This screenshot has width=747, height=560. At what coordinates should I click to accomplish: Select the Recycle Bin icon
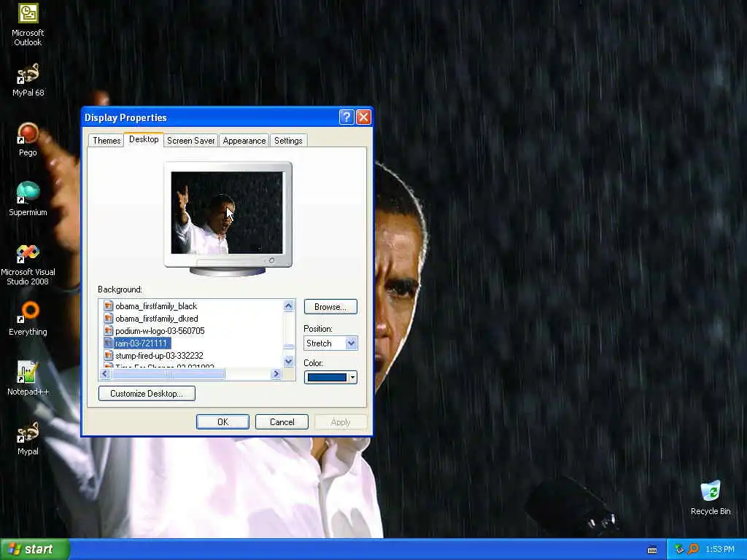[x=711, y=497]
